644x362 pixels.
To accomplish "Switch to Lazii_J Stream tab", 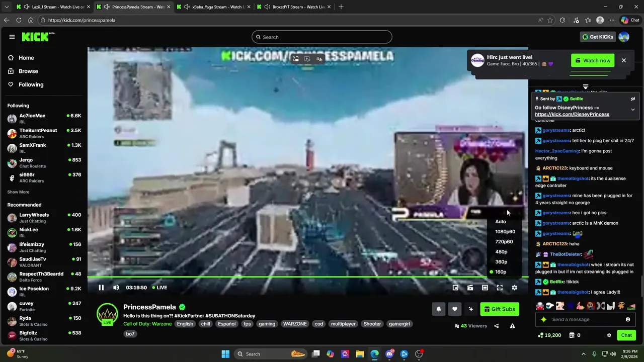I will point(53,7).
